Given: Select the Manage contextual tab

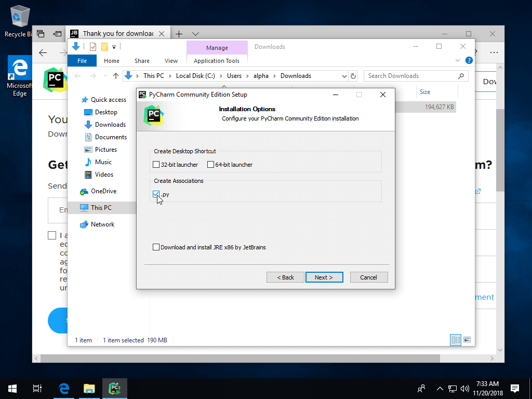Looking at the screenshot, I should pos(217,48).
